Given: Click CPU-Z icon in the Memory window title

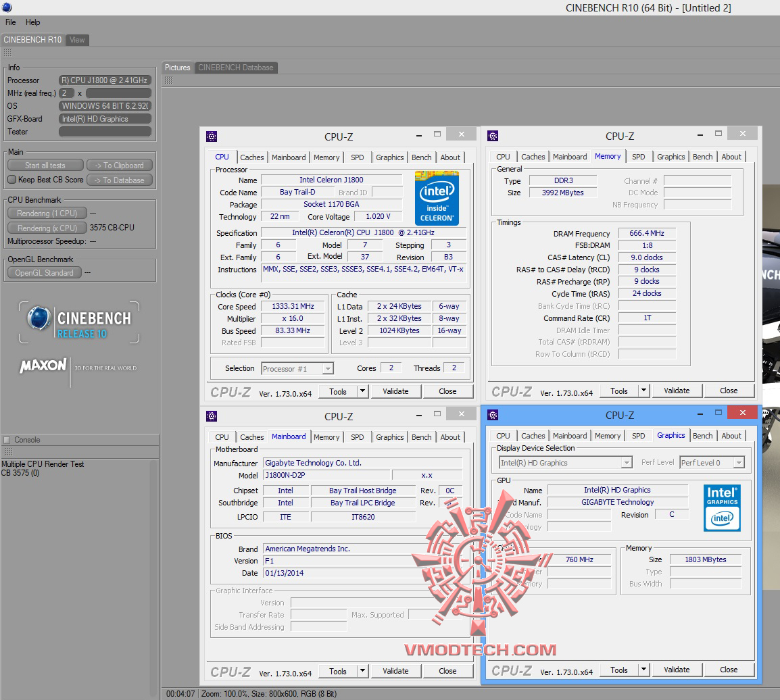Looking at the screenshot, I should [493, 136].
